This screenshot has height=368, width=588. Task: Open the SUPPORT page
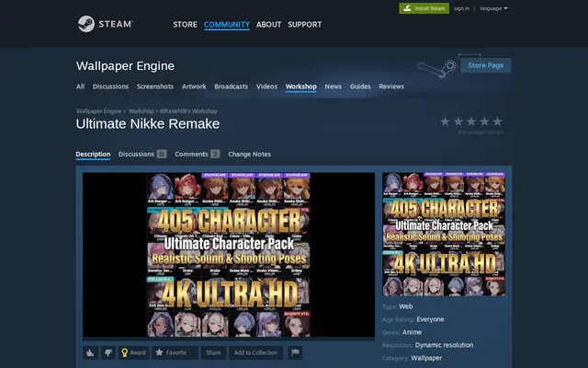tap(305, 25)
